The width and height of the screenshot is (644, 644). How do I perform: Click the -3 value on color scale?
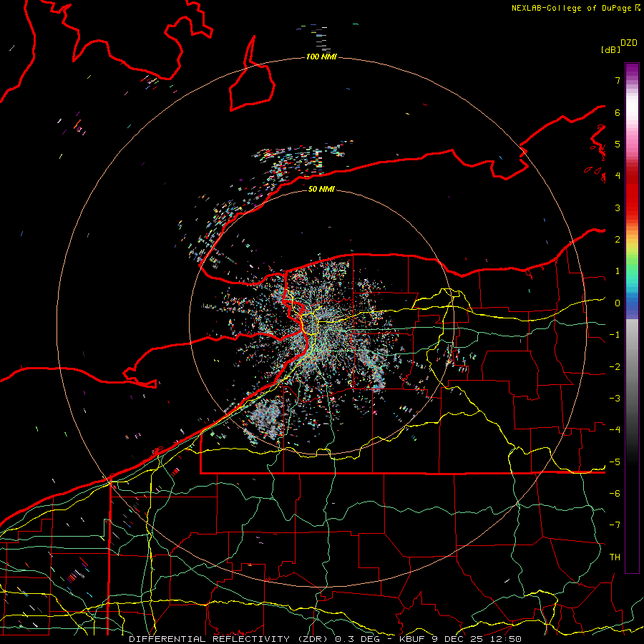[615, 399]
